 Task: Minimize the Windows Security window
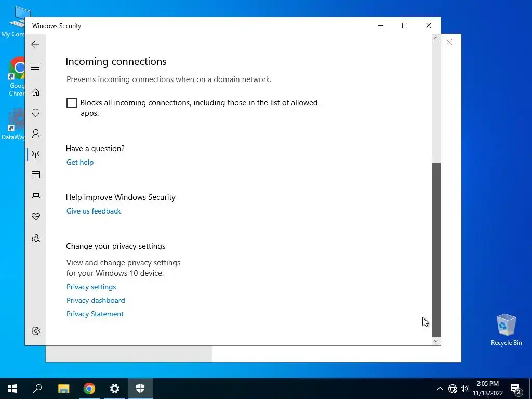pyautogui.click(x=381, y=25)
